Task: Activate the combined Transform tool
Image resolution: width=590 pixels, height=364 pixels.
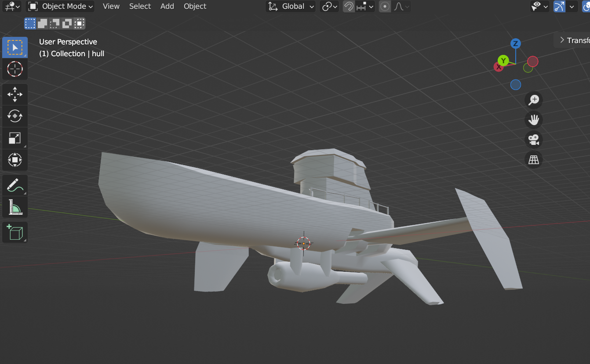Action: [15, 160]
